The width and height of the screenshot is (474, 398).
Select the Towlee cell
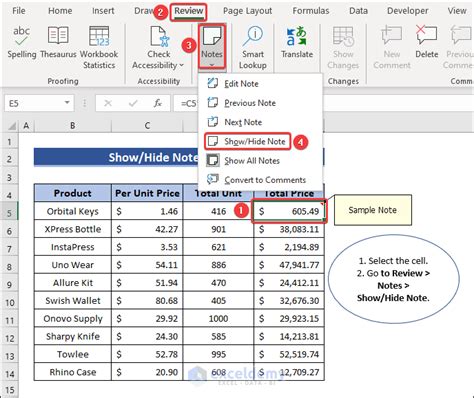(x=72, y=354)
